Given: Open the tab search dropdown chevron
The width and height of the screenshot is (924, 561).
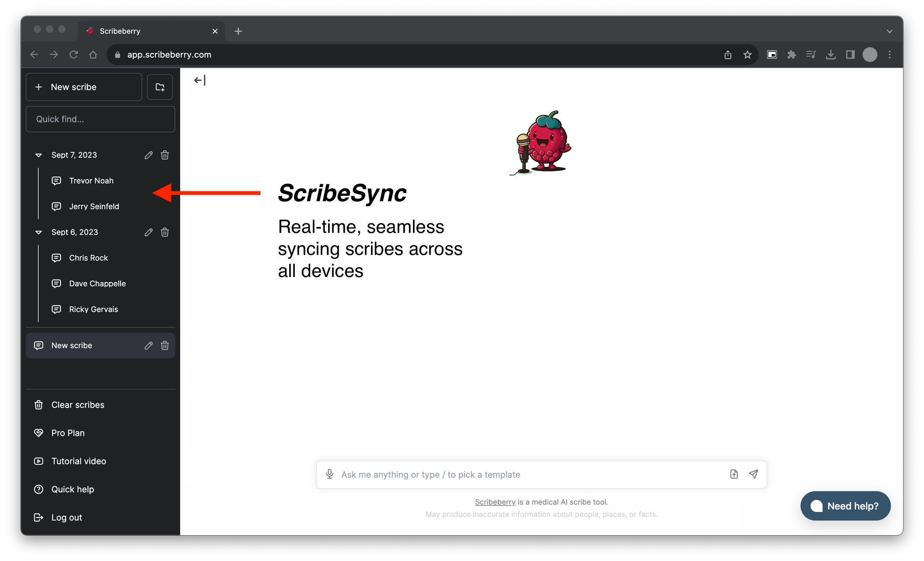Looking at the screenshot, I should (889, 31).
